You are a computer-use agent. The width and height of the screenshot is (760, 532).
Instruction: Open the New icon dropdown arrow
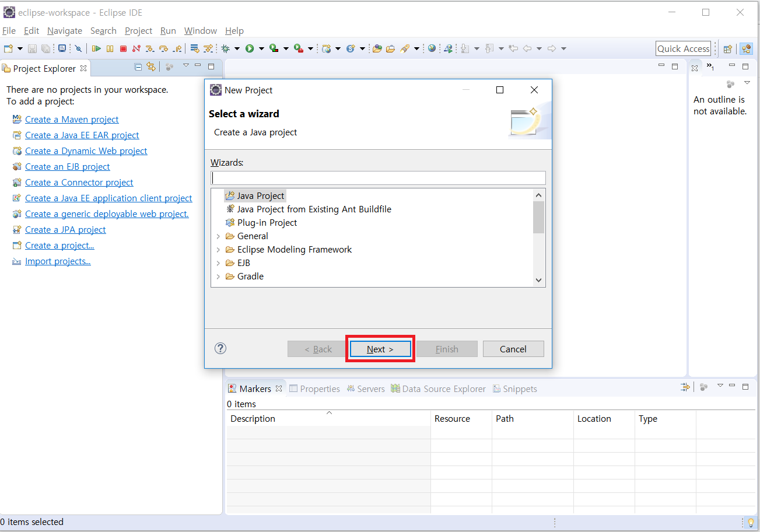pos(20,48)
